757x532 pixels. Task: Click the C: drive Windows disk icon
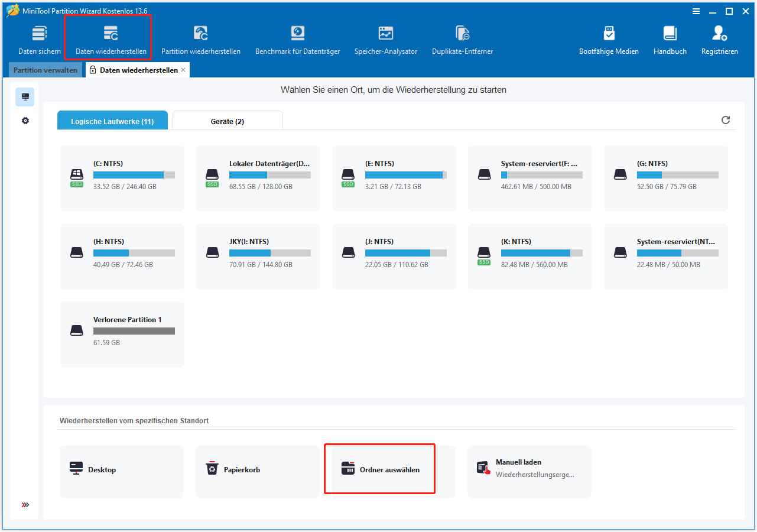pyautogui.click(x=77, y=174)
